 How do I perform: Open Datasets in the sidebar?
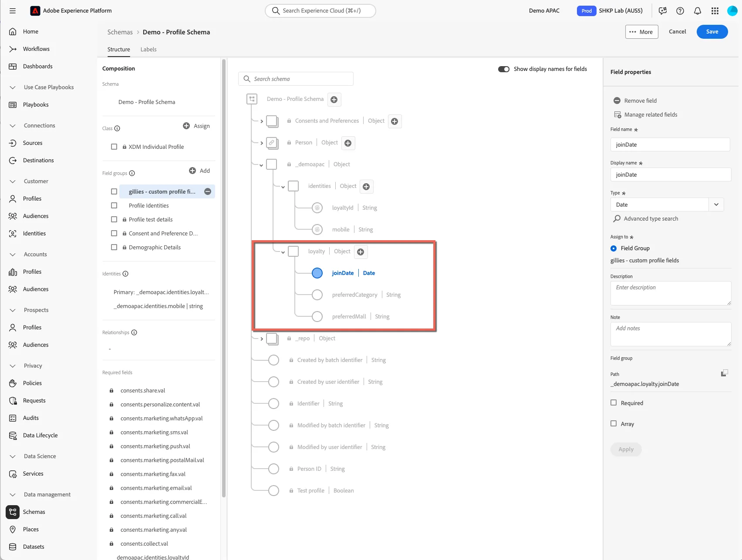[x=34, y=547]
